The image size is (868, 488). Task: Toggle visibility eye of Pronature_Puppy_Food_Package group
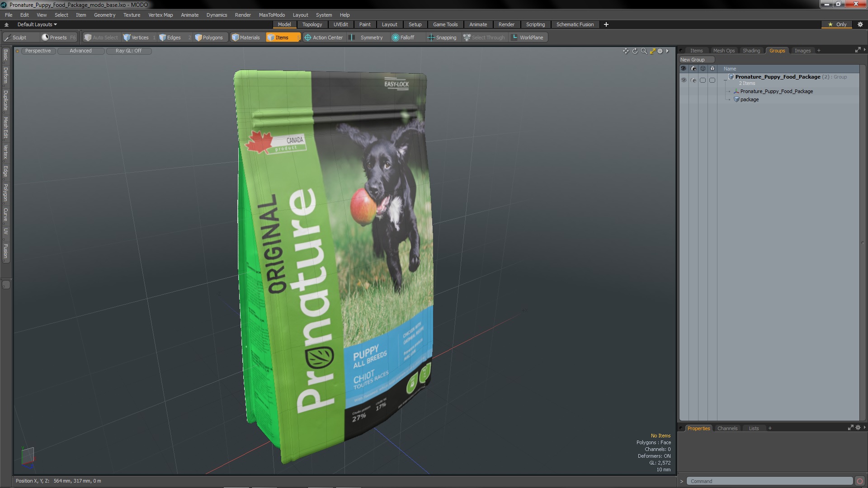[684, 80]
